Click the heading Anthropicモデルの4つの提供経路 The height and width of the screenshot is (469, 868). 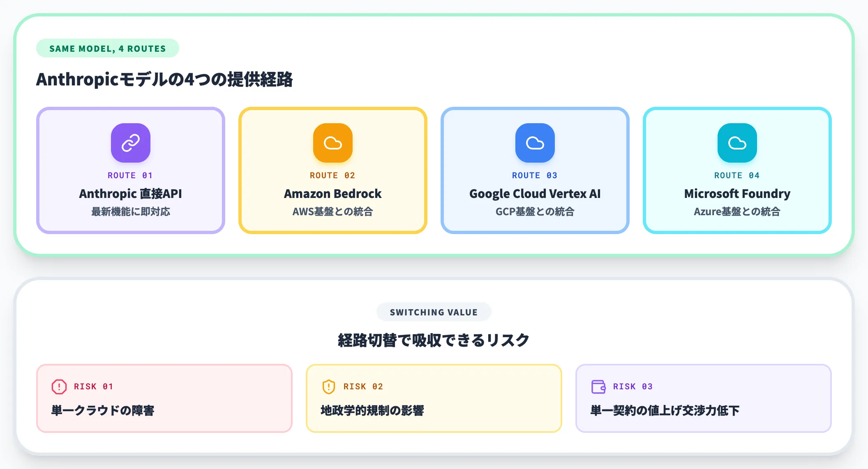(x=164, y=79)
